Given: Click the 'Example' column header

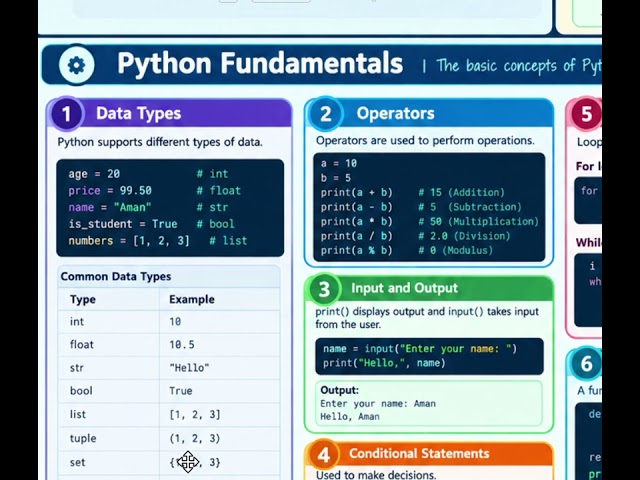Looking at the screenshot, I should pos(192,299).
